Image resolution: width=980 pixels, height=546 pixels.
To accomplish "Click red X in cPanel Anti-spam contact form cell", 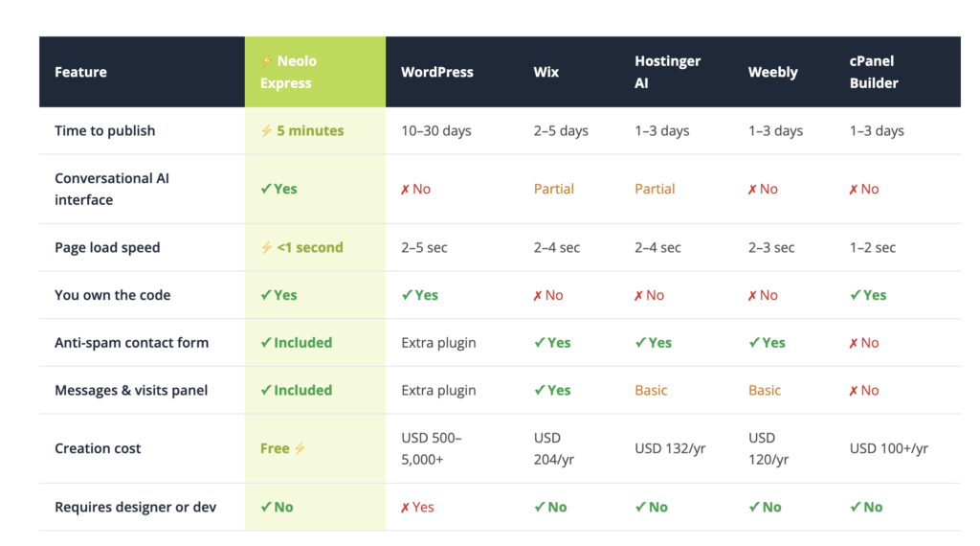I will (x=854, y=343).
